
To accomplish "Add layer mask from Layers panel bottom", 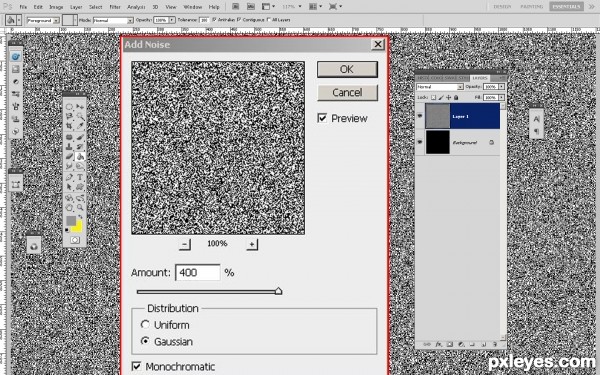I will click(450, 344).
